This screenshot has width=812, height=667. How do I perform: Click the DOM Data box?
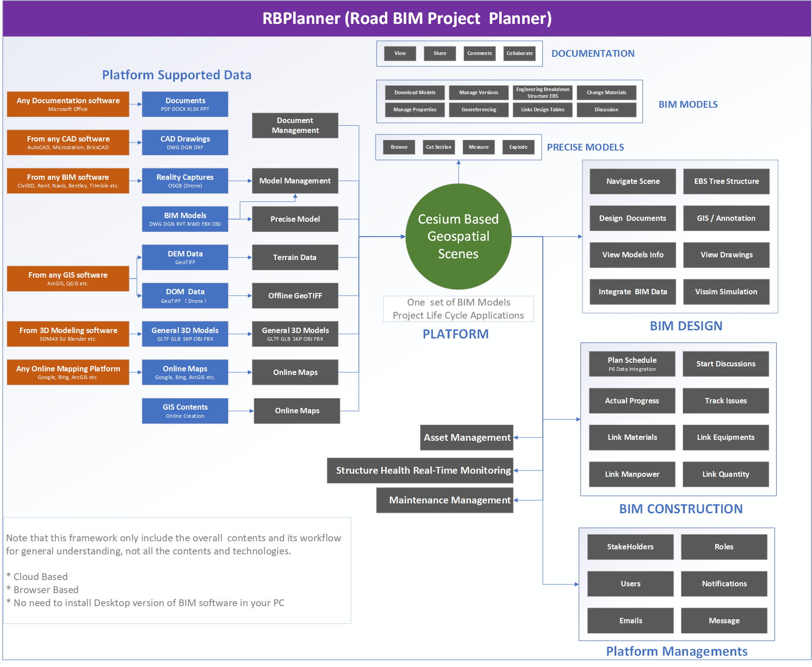click(185, 296)
